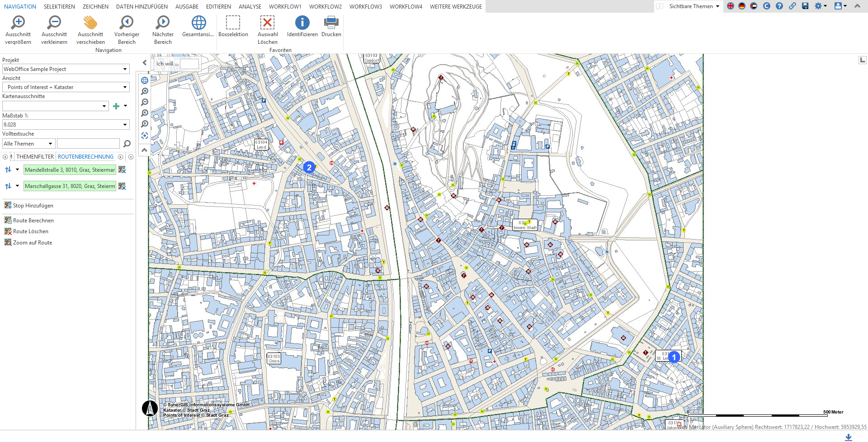Click Zoom auf Route
This screenshot has width=868, height=442.
[x=32, y=242]
